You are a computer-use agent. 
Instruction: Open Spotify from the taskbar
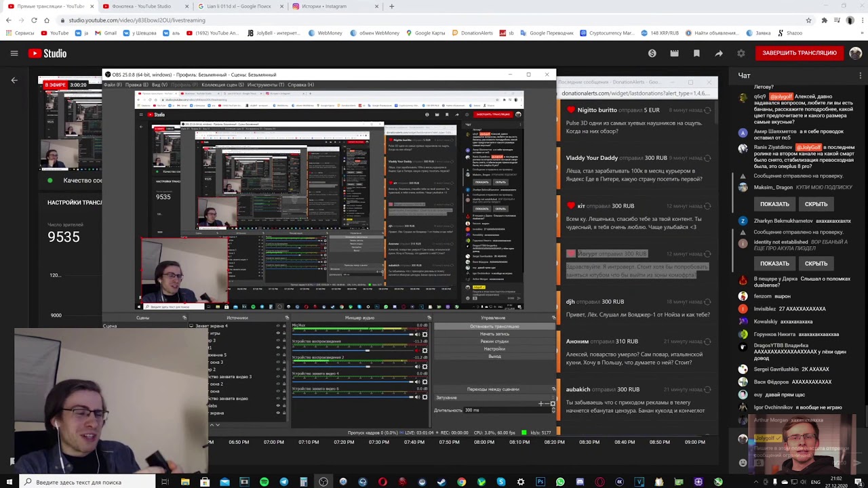tap(264, 482)
